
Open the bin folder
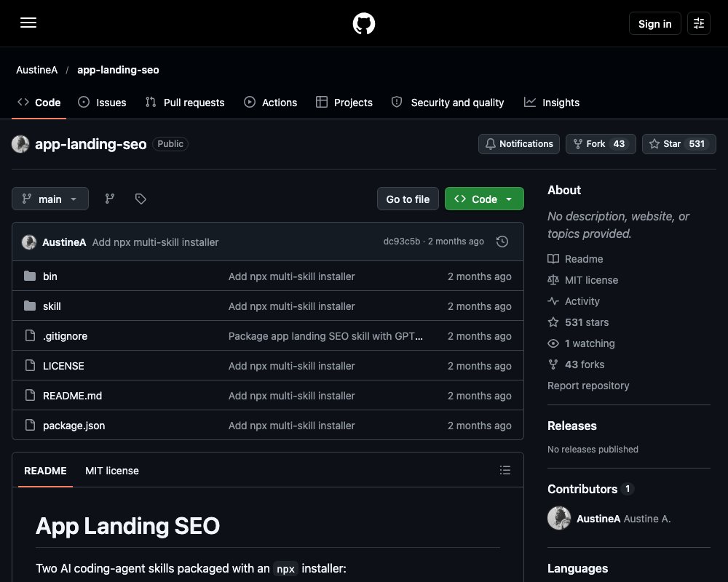(50, 276)
